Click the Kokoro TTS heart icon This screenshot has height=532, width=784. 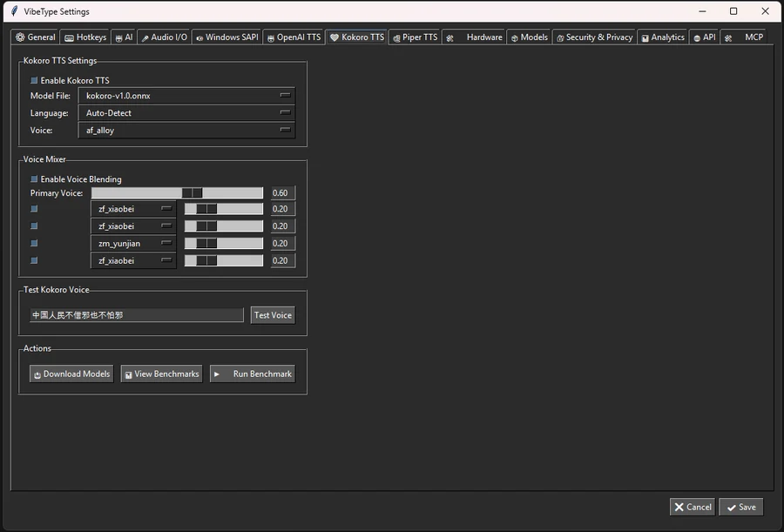(335, 37)
